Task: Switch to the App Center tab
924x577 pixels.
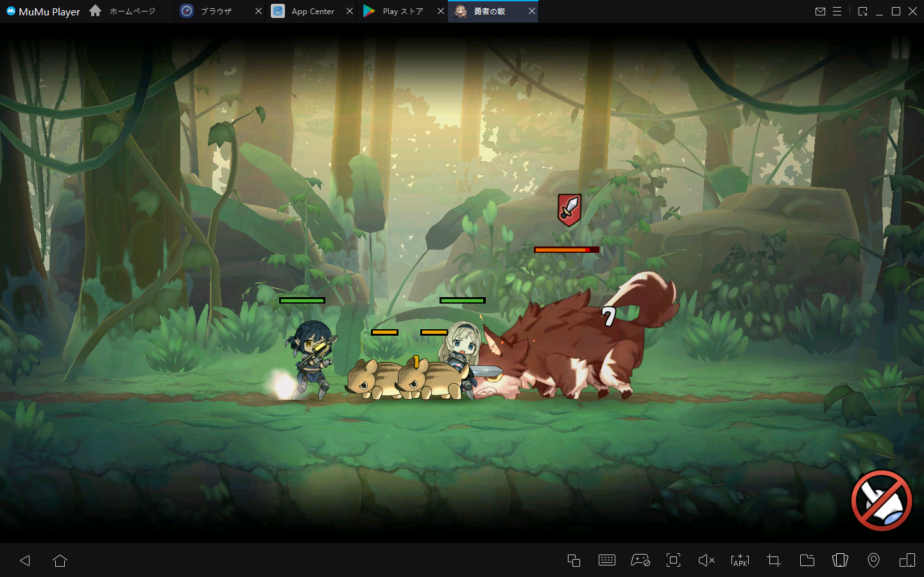Action: tap(311, 11)
